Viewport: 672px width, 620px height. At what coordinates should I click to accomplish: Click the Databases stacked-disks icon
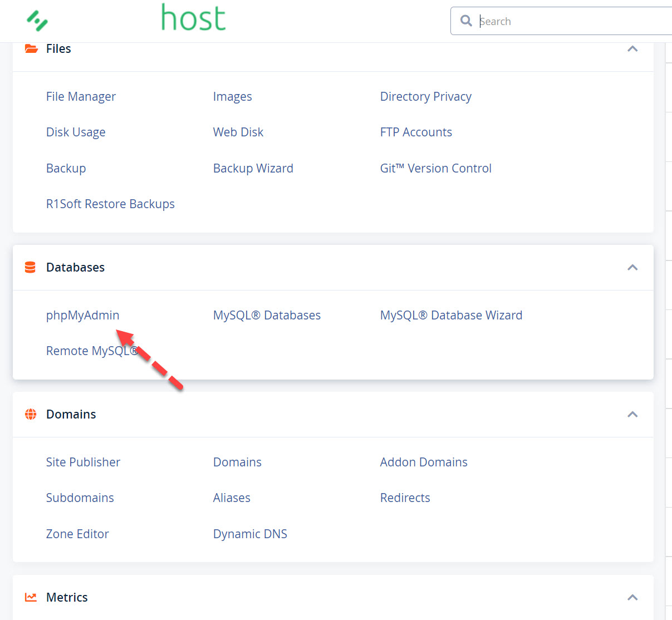[30, 267]
